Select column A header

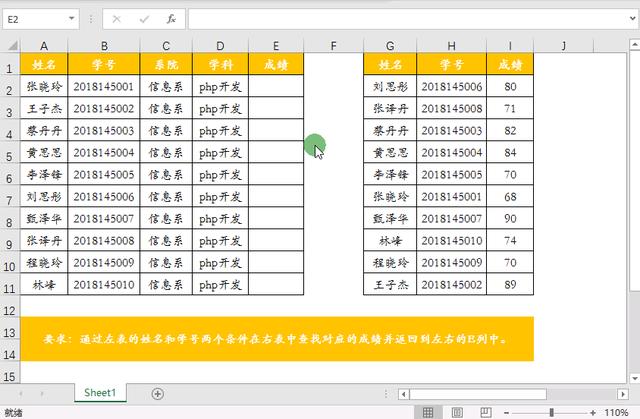[44, 46]
